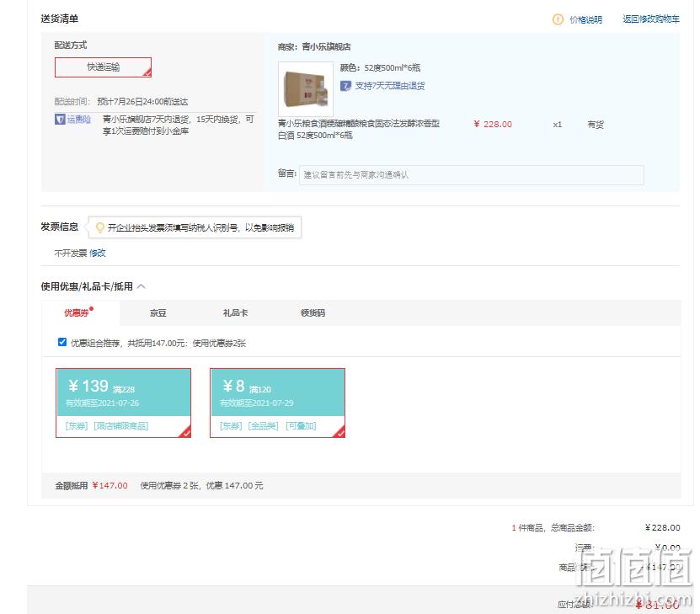Click the 商家: 青小乐旗舰店 merchant name

coord(314,46)
